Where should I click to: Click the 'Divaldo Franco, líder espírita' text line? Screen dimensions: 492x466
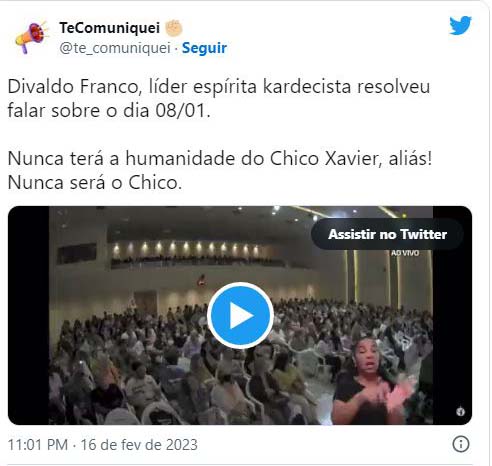click(x=219, y=87)
